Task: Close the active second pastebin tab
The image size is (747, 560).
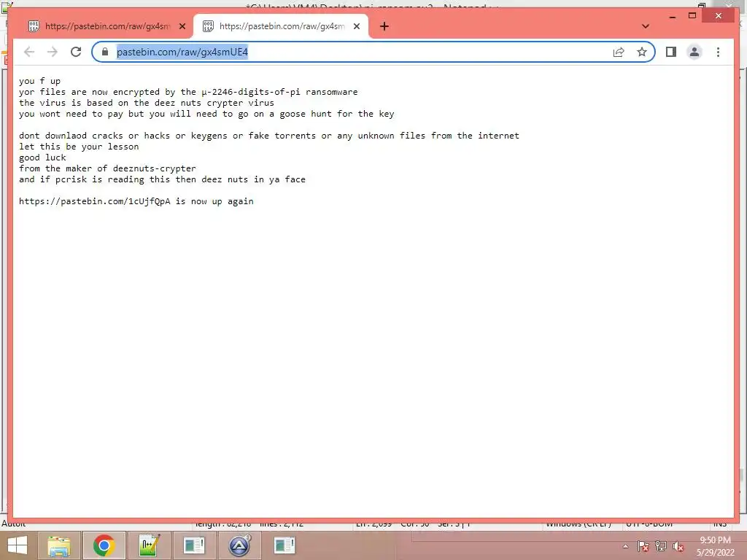Action: [356, 26]
